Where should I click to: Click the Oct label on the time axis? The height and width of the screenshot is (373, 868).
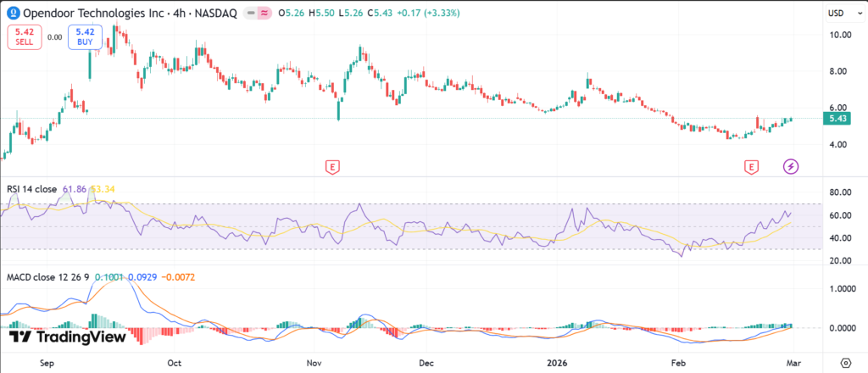(x=174, y=360)
